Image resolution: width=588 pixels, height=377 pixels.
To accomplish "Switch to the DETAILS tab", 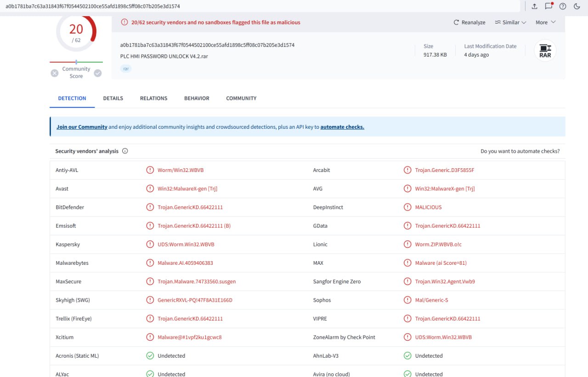I will pyautogui.click(x=113, y=98).
